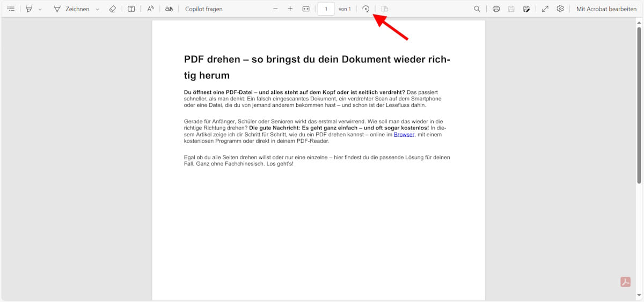Click the scrollbar up arrow
Viewport: 644px width, 302px height.
click(639, 22)
